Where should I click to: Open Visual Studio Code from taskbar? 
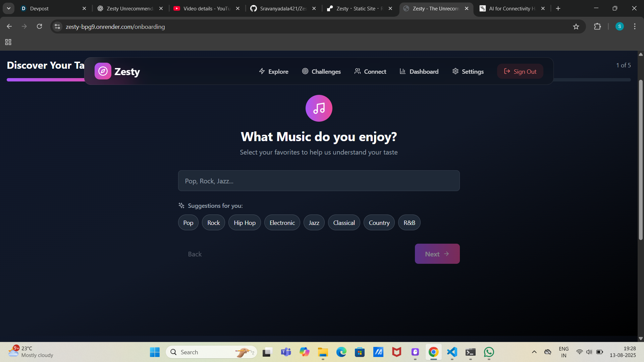(452, 352)
